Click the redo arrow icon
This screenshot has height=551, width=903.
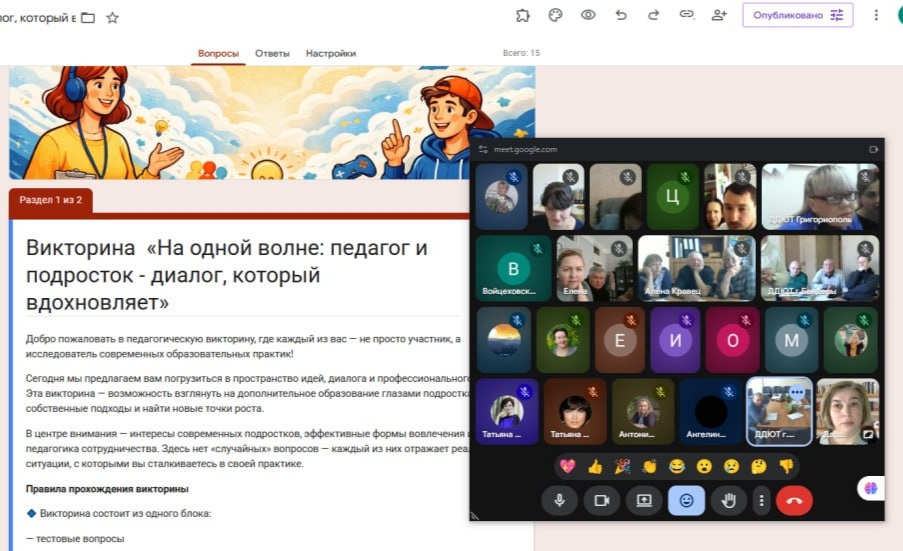pos(653,15)
